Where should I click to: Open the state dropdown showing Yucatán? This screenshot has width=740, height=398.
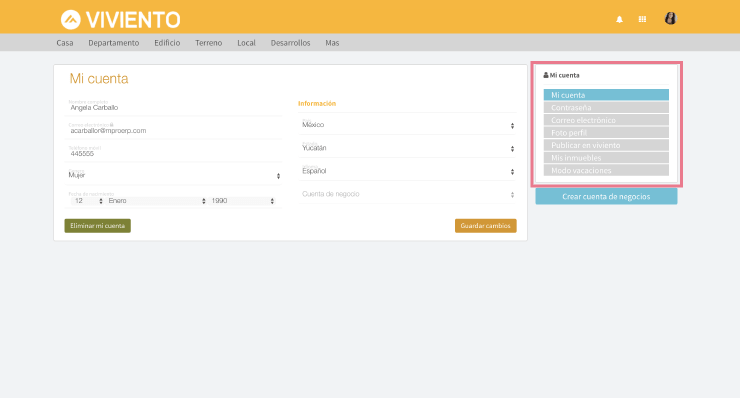click(408, 148)
